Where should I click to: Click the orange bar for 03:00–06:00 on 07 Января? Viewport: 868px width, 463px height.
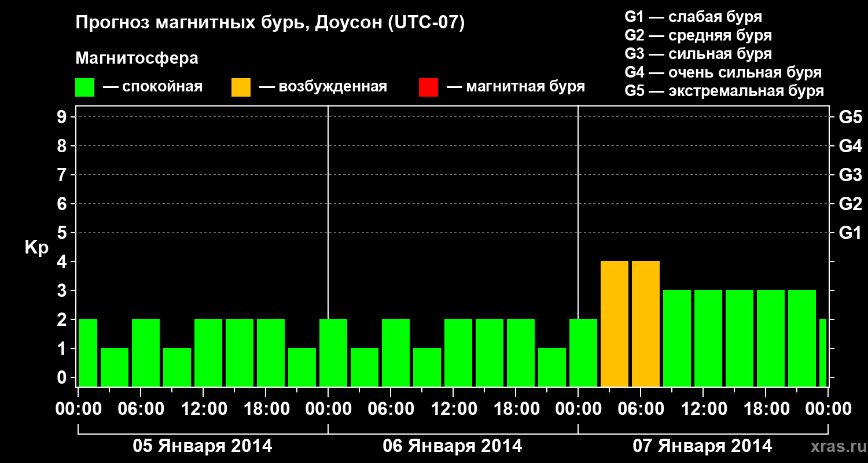click(615, 324)
